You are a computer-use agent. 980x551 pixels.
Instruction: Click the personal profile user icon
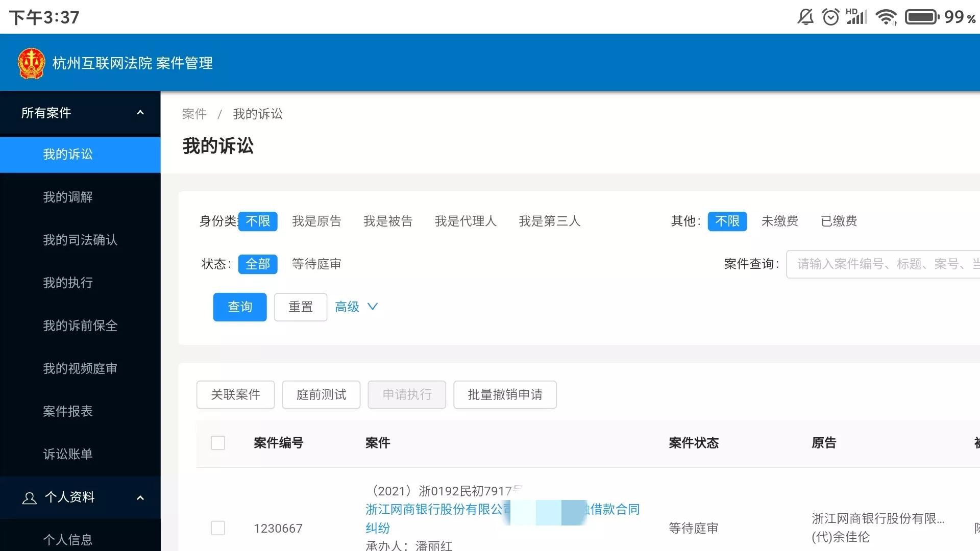(x=30, y=498)
